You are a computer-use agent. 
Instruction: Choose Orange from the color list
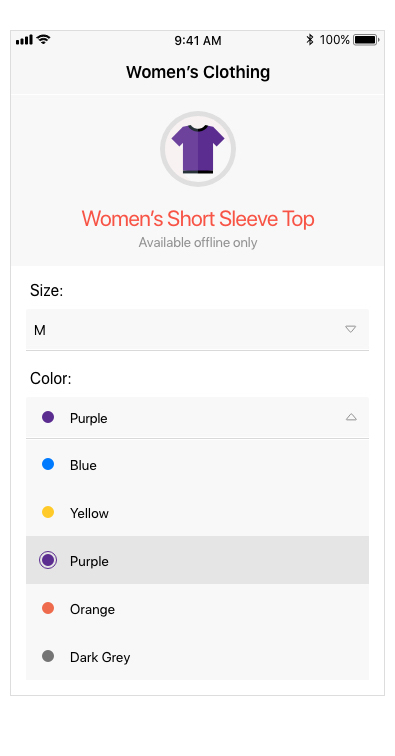pyautogui.click(x=197, y=608)
